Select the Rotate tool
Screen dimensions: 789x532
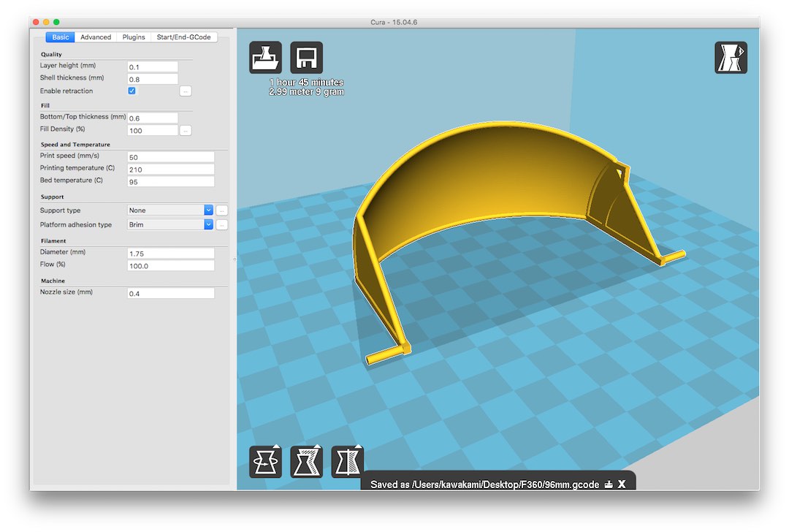265,462
